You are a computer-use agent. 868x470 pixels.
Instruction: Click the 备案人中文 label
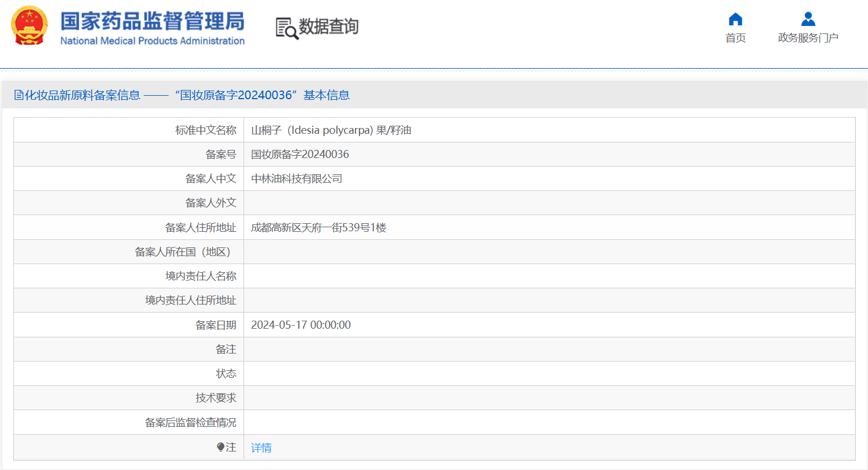(211, 179)
